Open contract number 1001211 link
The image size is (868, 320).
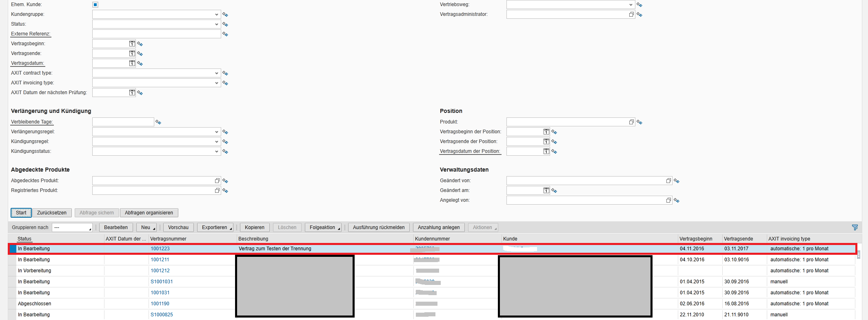pos(160,260)
